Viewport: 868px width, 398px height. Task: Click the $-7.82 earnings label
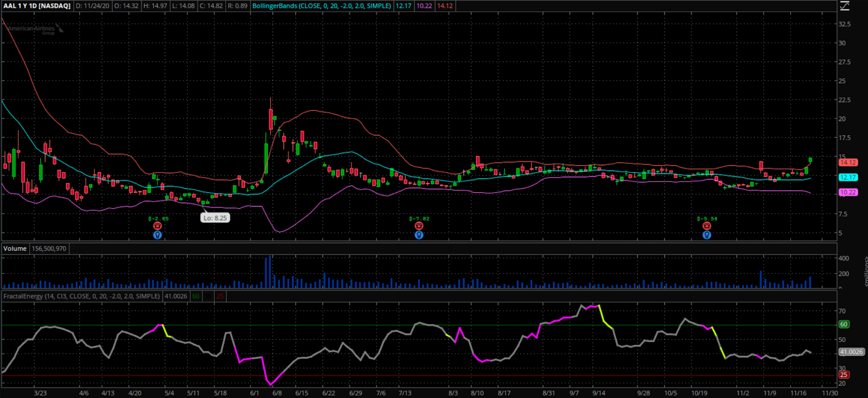(x=419, y=219)
